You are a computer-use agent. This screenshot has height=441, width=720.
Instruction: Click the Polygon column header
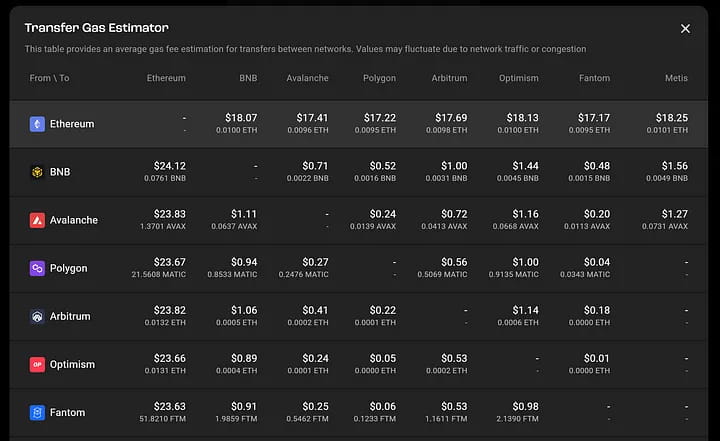tap(379, 78)
